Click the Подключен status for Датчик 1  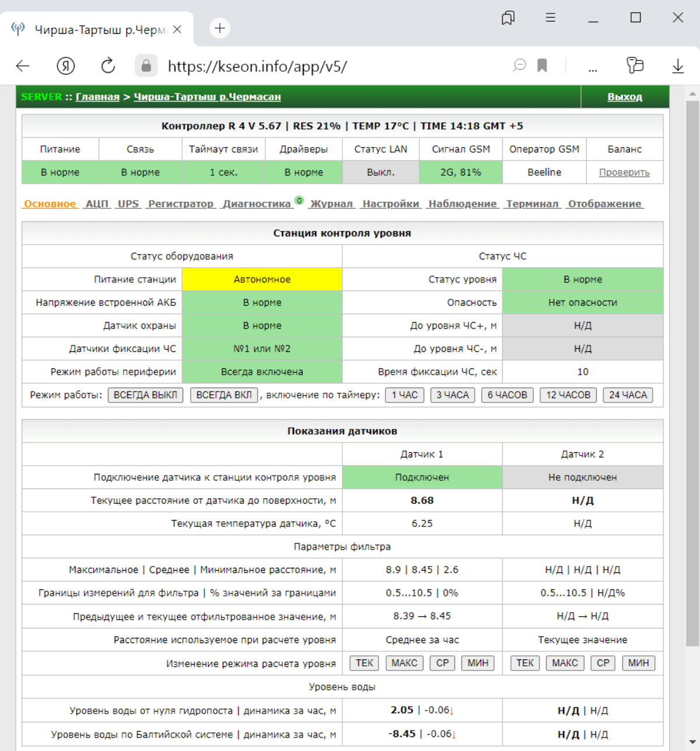pos(422,477)
